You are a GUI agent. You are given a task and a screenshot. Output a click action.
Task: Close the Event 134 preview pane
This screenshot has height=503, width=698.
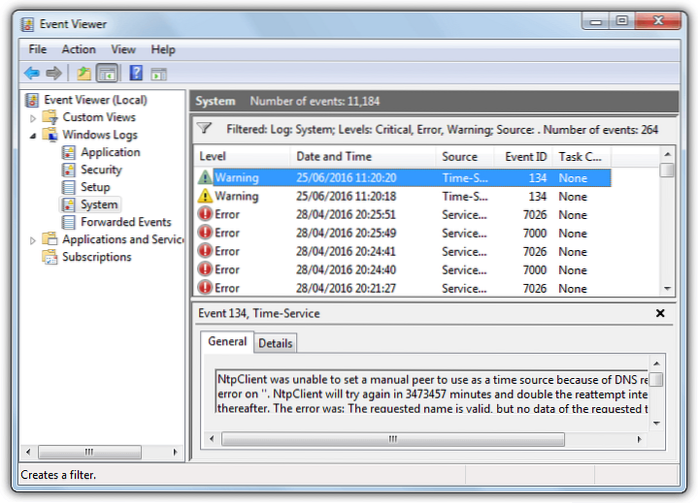click(x=660, y=313)
